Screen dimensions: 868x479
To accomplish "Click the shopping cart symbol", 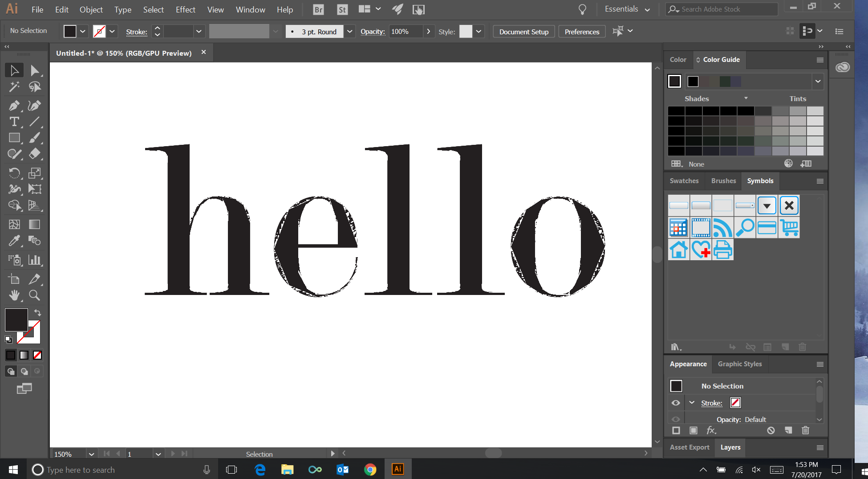I will (x=789, y=227).
